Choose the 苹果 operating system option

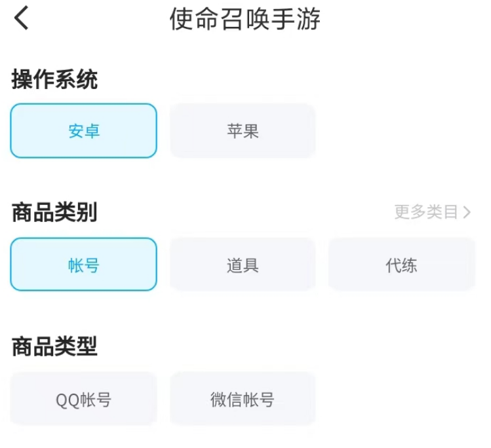pyautogui.click(x=243, y=131)
